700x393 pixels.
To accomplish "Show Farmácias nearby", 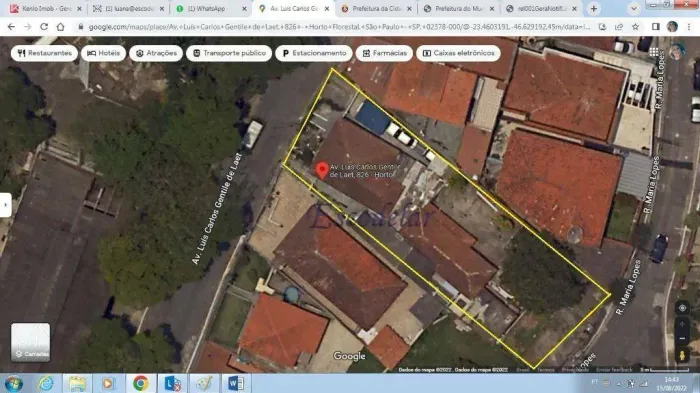I will pos(384,53).
